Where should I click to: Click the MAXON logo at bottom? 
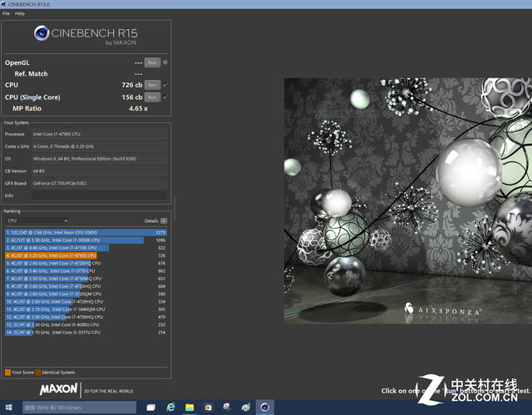click(x=59, y=389)
